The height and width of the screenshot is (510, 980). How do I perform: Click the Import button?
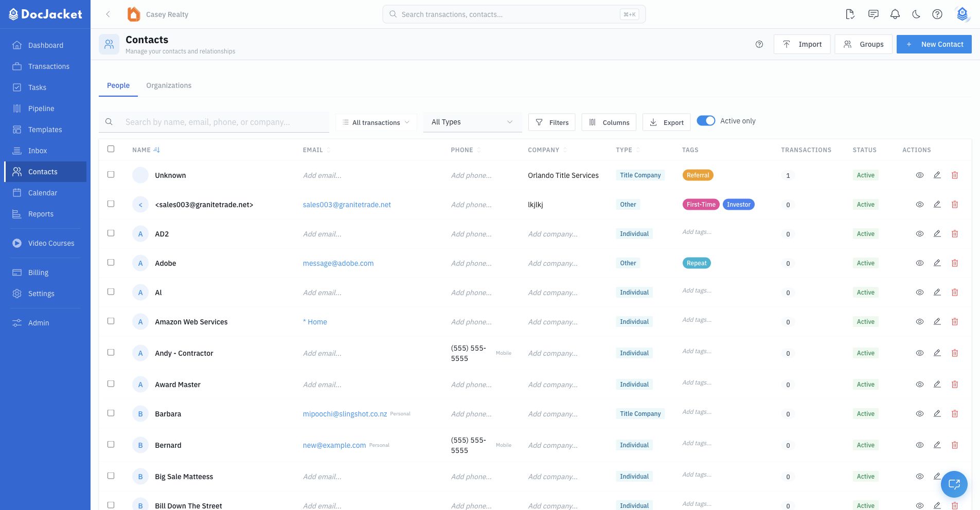click(x=802, y=44)
